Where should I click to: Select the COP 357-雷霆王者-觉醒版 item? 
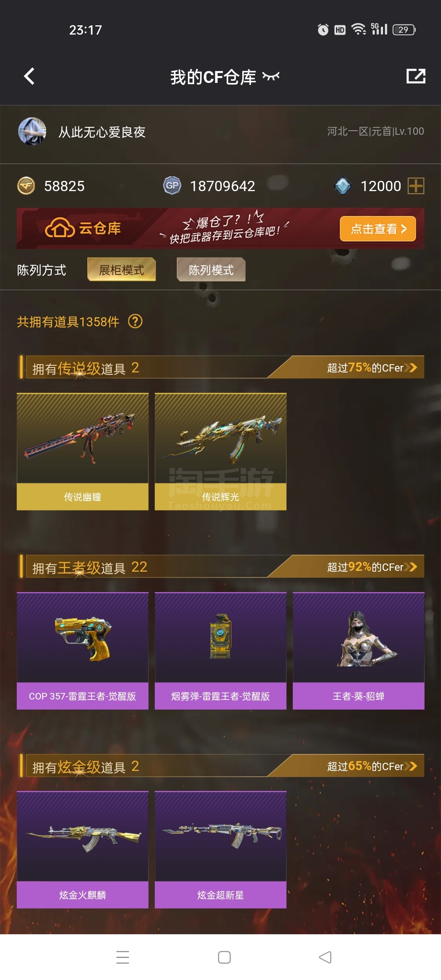point(82,651)
